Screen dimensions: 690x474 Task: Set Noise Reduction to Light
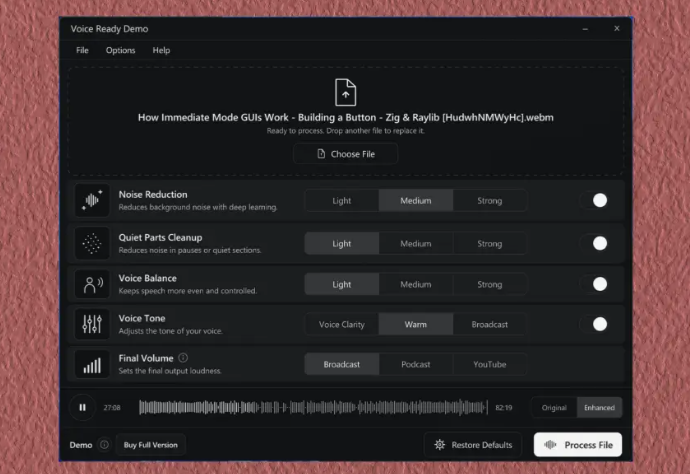click(x=341, y=201)
